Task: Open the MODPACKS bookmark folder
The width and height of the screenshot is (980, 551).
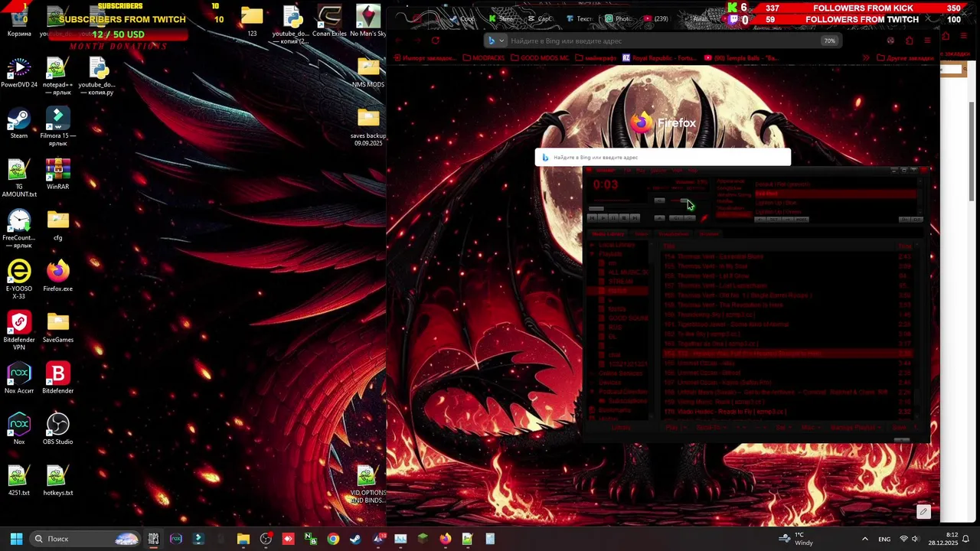Action: point(483,57)
